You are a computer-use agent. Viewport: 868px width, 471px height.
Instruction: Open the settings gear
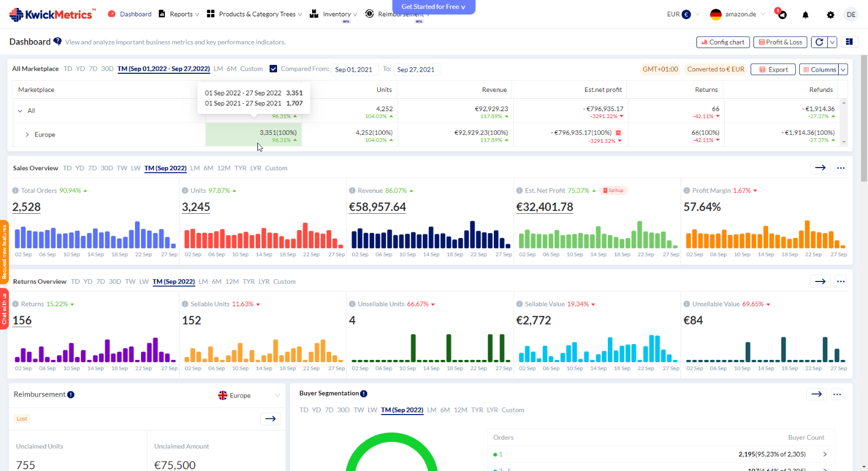tap(830, 15)
